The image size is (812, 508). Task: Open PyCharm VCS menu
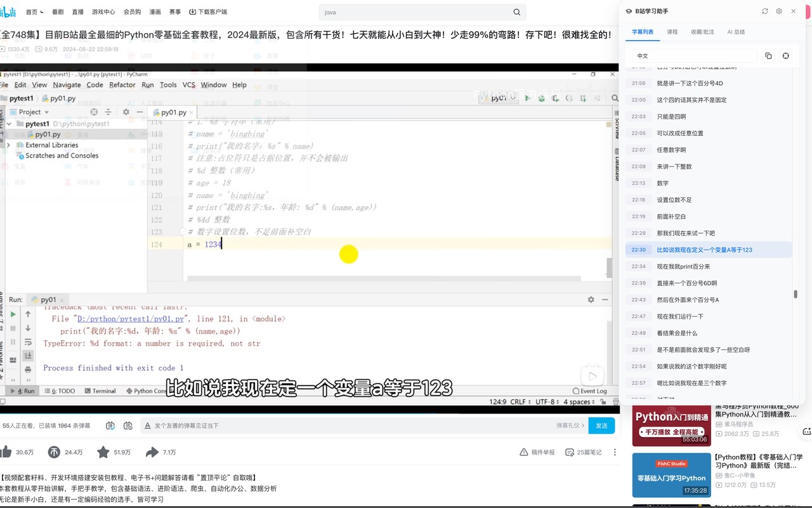[189, 85]
